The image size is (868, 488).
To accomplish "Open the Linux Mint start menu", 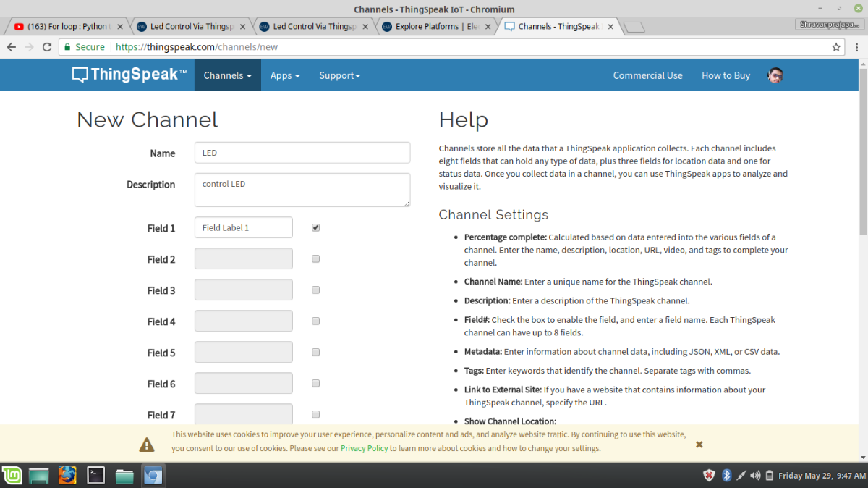I will point(12,476).
